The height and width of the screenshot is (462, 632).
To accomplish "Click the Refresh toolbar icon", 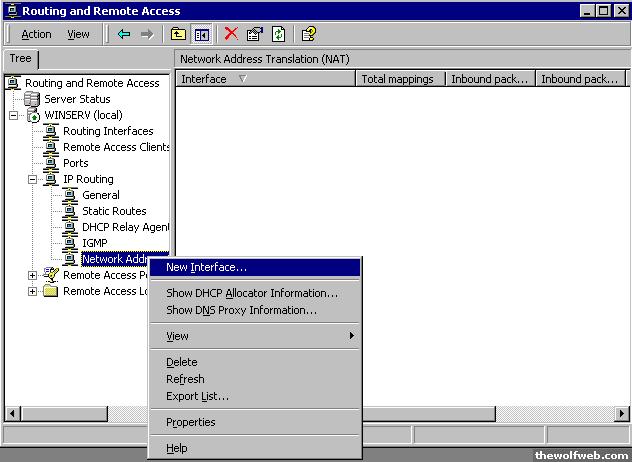I will point(278,34).
